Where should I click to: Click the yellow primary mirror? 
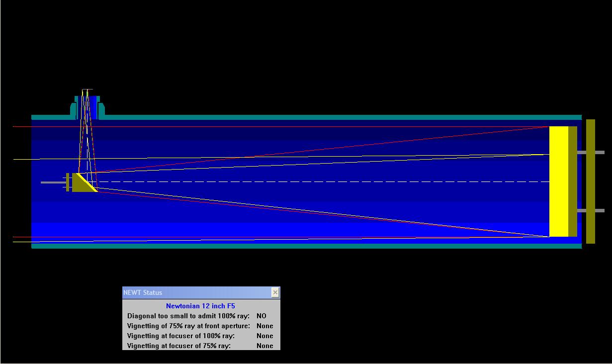pos(558,182)
